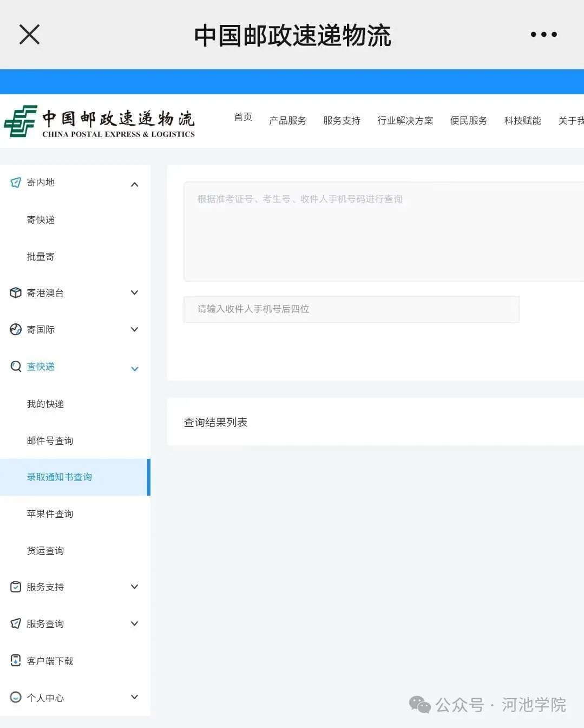
Task: Click the 服务支持 clipboard icon in sidebar
Action: (15, 587)
